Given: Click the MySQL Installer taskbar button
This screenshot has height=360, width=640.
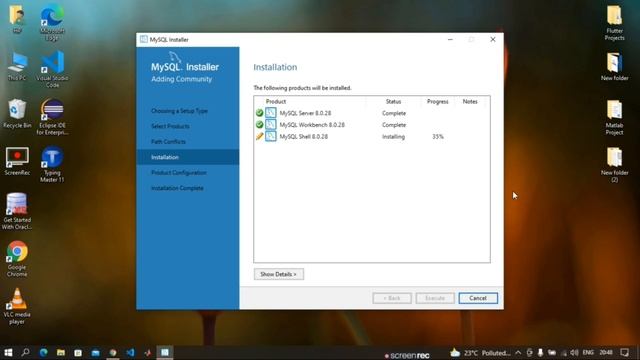Looking at the screenshot, I should click(165, 353).
